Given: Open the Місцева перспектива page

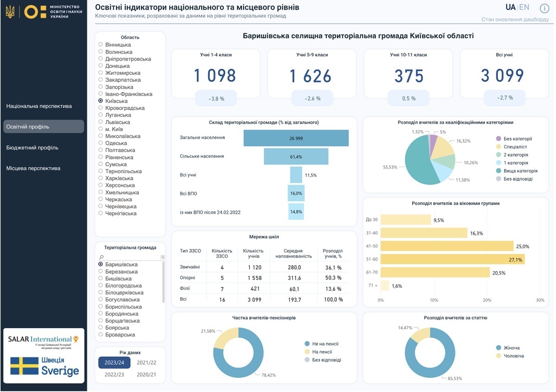Looking at the screenshot, I should [33, 168].
